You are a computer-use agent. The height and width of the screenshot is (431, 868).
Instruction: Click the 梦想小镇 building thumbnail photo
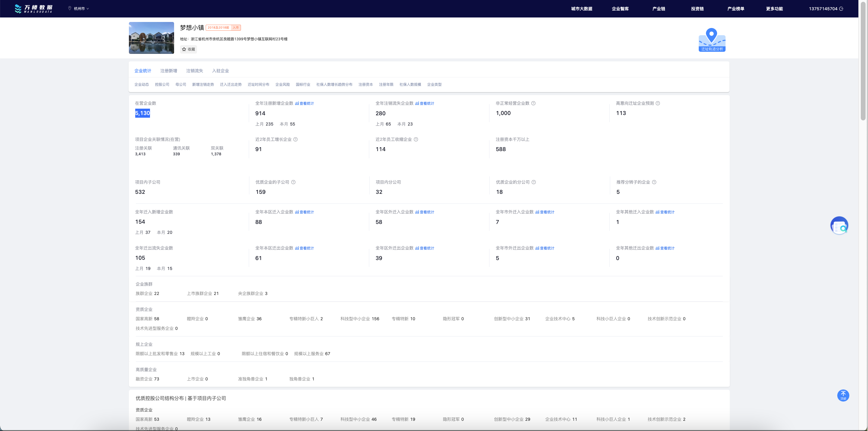tap(151, 38)
